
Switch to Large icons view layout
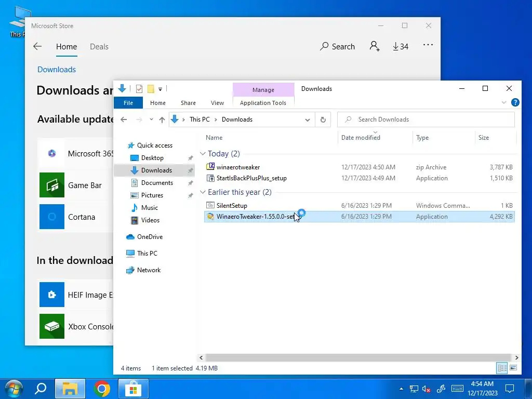tap(513, 368)
